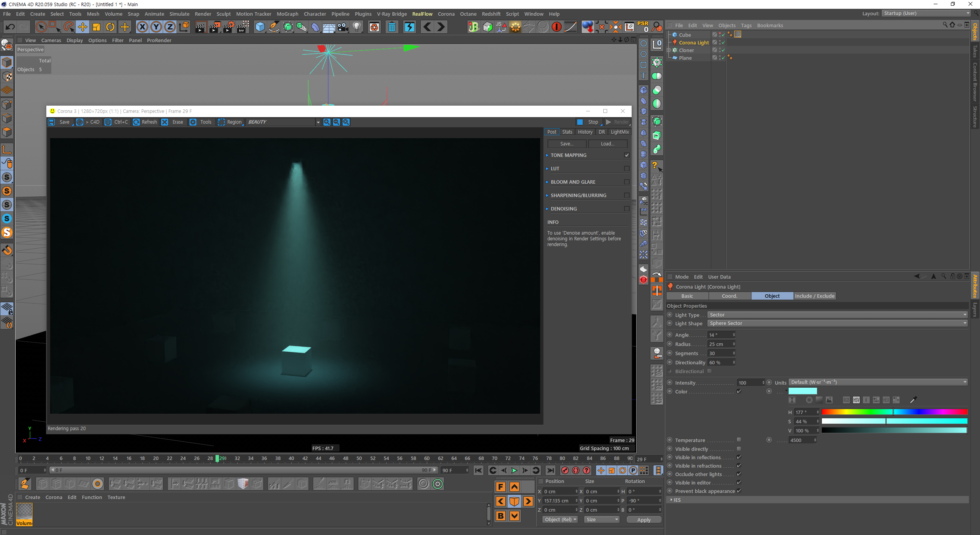This screenshot has height=535, width=980.
Task: Click the Saturation gradient slider
Action: [894, 421]
